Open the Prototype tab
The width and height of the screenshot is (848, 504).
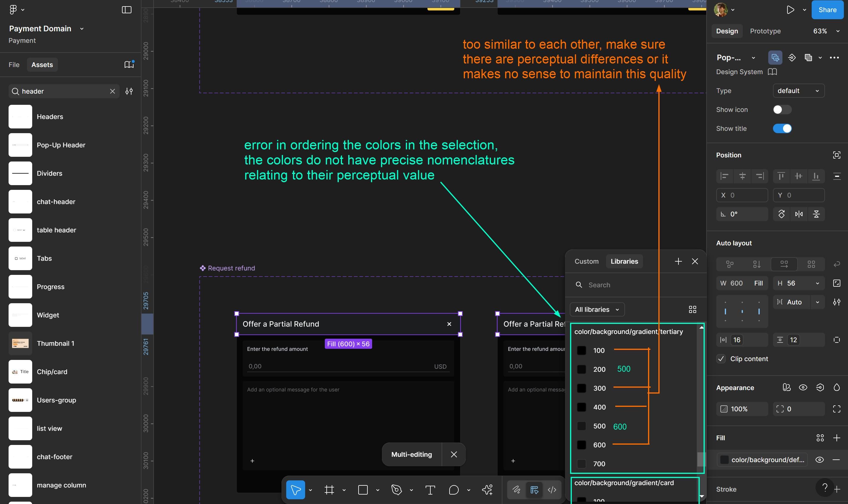coord(765,31)
